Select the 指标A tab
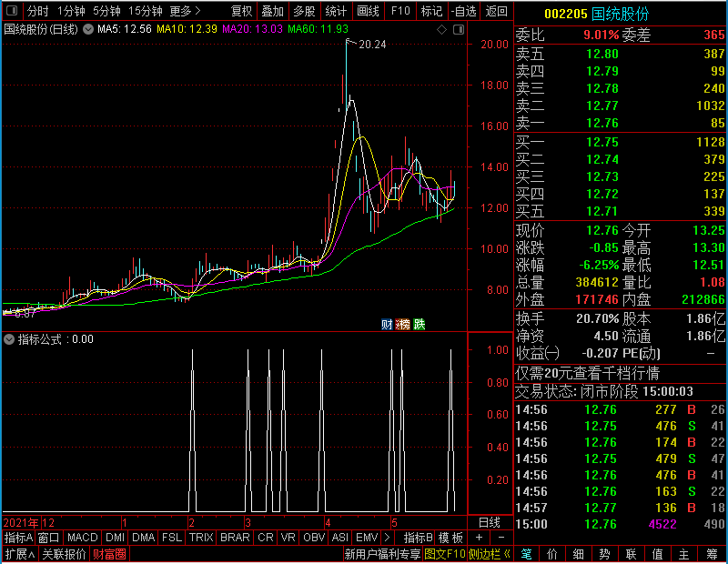 18,538
